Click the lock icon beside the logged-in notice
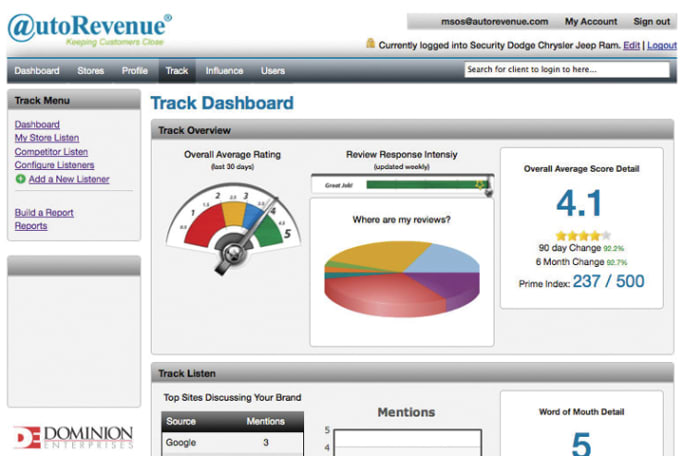 coord(370,44)
